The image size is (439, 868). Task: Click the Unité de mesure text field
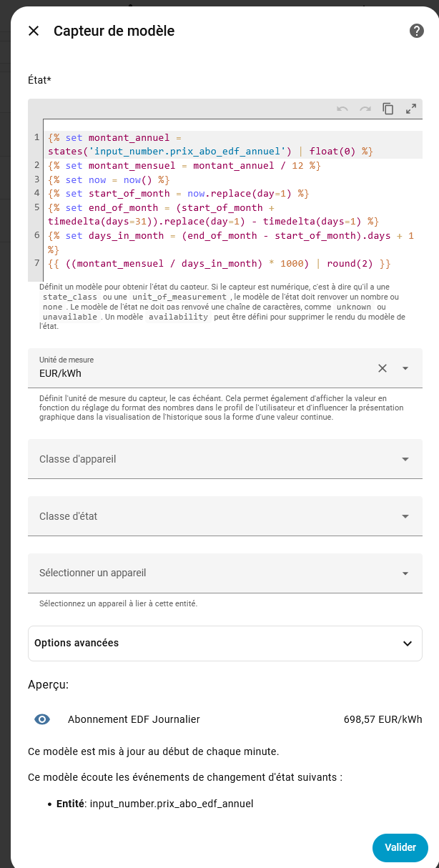coord(200,373)
